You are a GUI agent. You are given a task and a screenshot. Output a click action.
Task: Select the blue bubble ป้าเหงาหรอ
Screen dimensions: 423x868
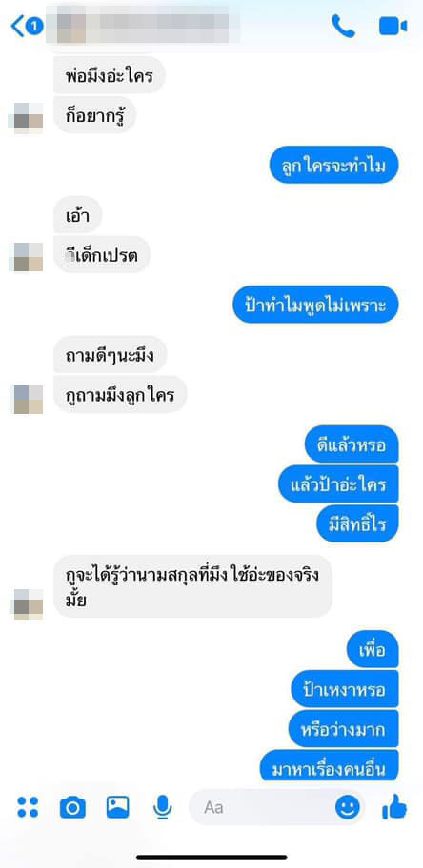[345, 689]
